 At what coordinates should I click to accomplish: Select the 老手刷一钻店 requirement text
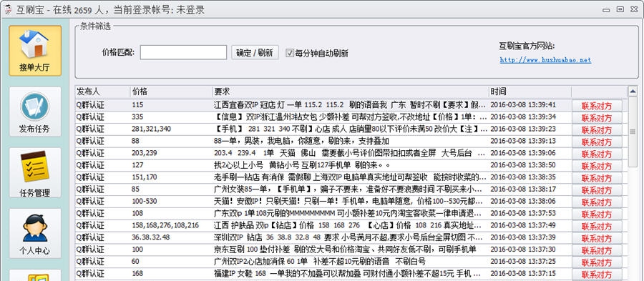click(350, 177)
